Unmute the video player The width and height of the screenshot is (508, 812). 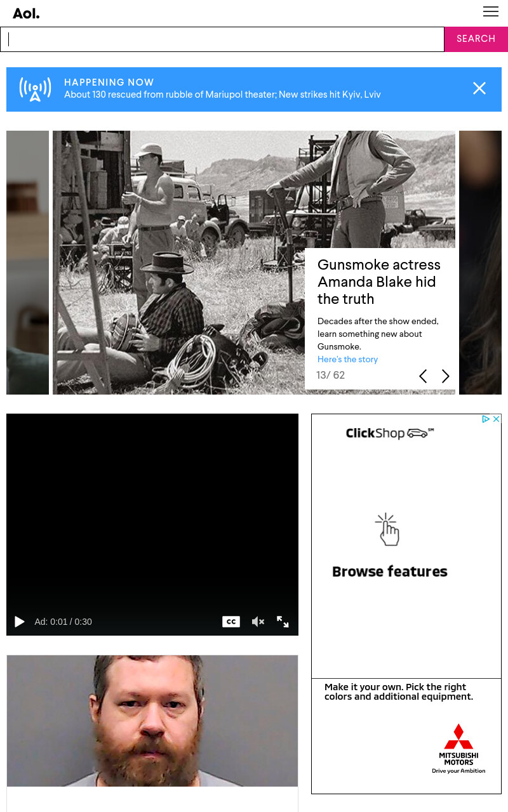(258, 622)
